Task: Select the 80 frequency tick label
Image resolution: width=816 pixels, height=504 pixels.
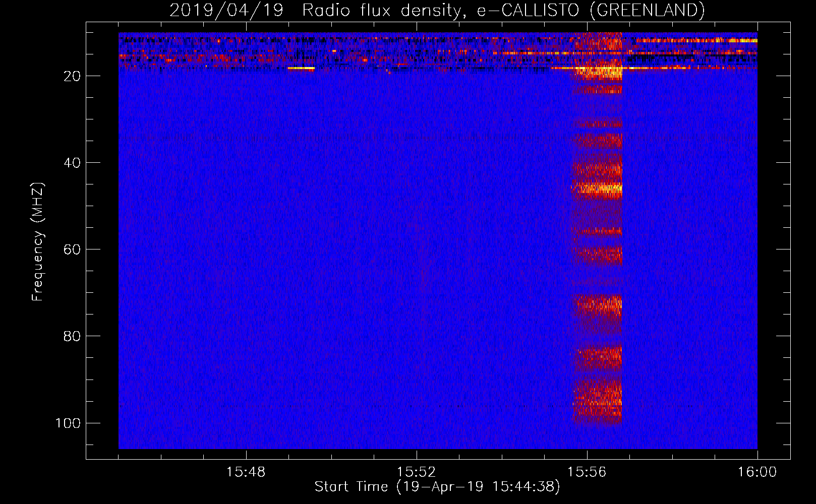Action: (x=72, y=336)
